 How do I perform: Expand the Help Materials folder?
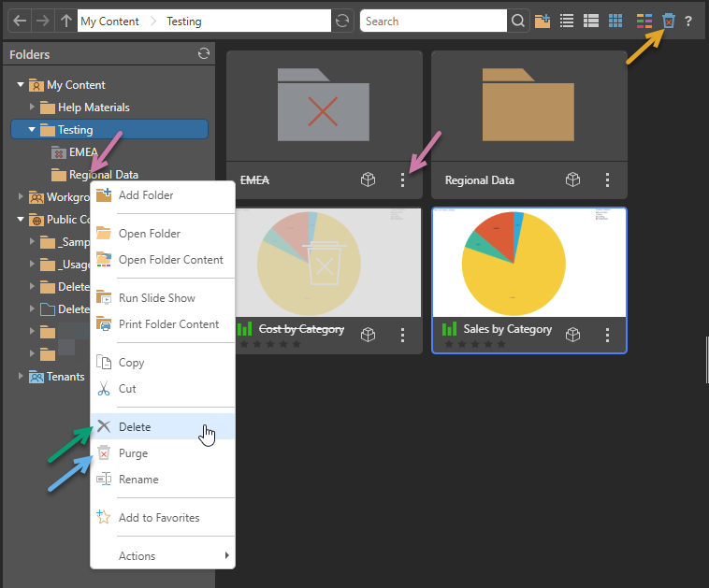pos(32,108)
